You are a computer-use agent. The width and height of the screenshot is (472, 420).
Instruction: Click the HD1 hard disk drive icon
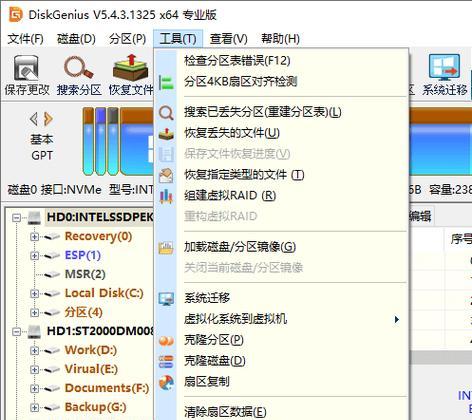coord(34,332)
